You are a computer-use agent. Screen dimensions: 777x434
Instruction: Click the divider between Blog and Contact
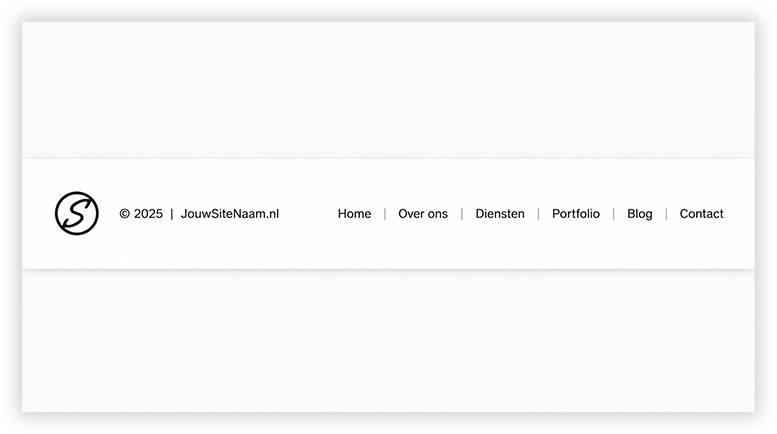[666, 214]
